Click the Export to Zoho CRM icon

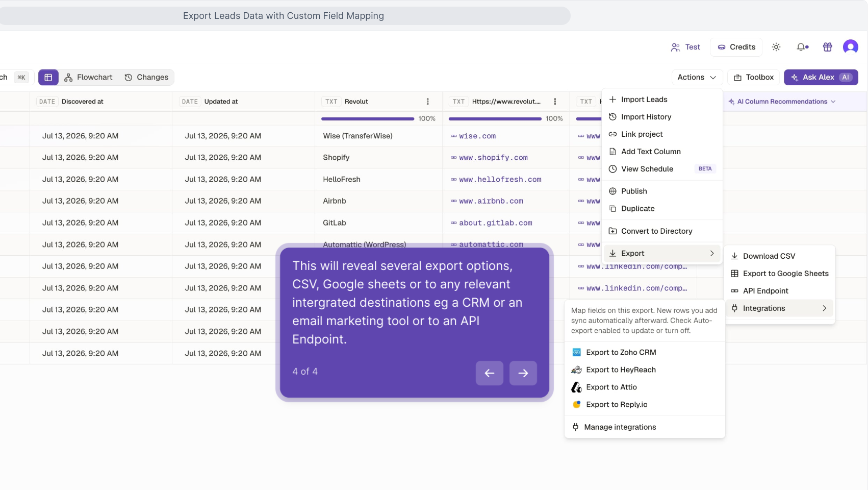pos(577,352)
